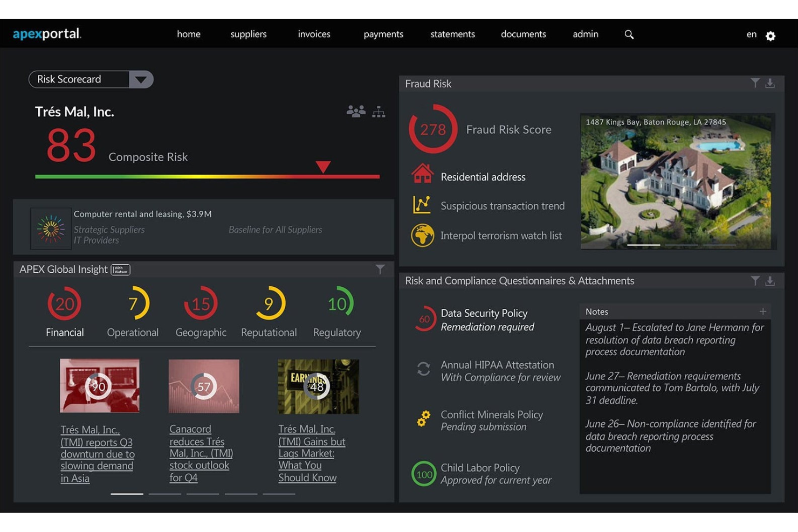Click the June 26 non-compliance note
The width and height of the screenshot is (798, 532).
[671, 436]
